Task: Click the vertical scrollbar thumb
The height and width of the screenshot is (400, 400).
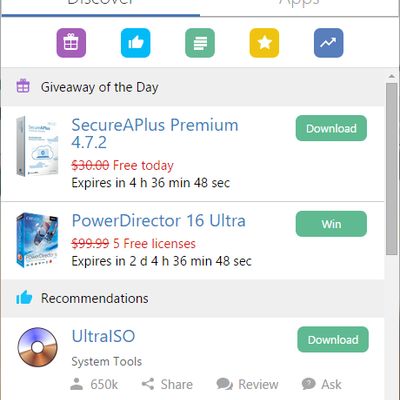Action: (x=392, y=169)
